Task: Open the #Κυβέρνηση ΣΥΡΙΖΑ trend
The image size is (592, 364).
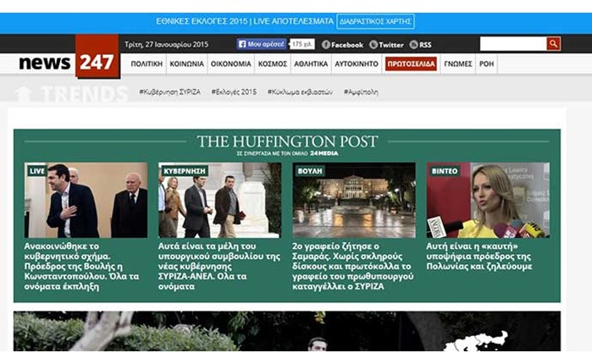Action: pos(169,91)
